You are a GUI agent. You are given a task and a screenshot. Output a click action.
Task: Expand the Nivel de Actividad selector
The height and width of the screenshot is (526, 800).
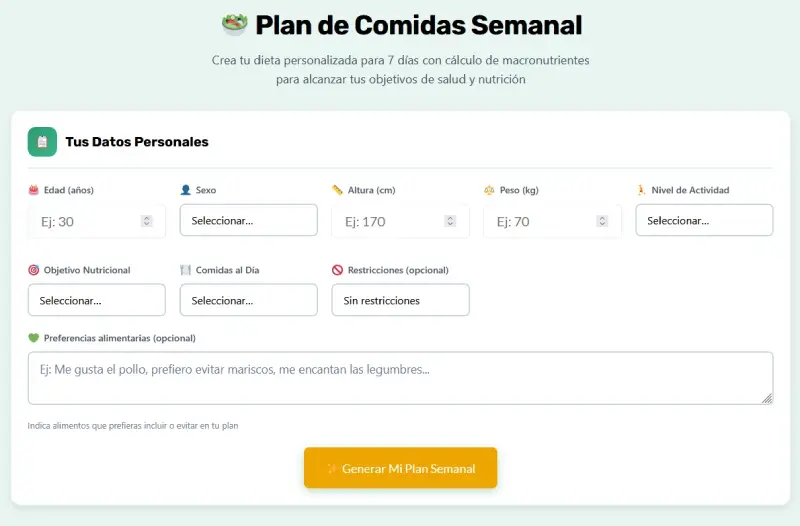click(x=704, y=220)
